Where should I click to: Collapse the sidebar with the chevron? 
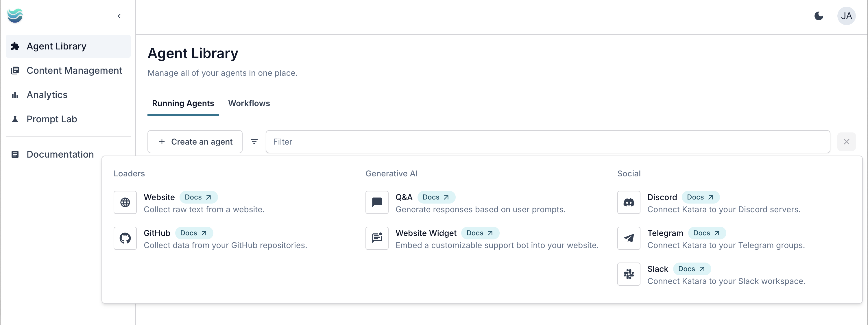pyautogui.click(x=119, y=16)
